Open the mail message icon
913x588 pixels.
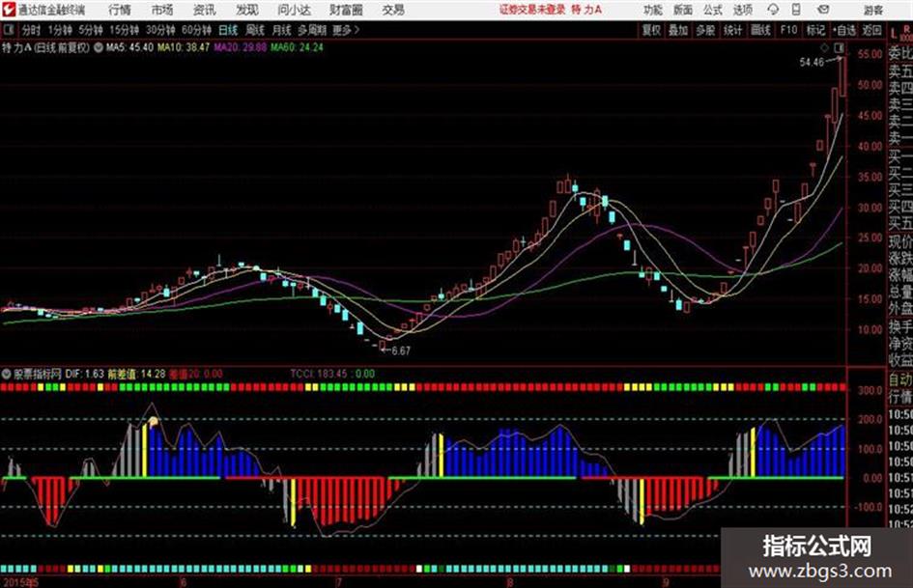pos(823,10)
